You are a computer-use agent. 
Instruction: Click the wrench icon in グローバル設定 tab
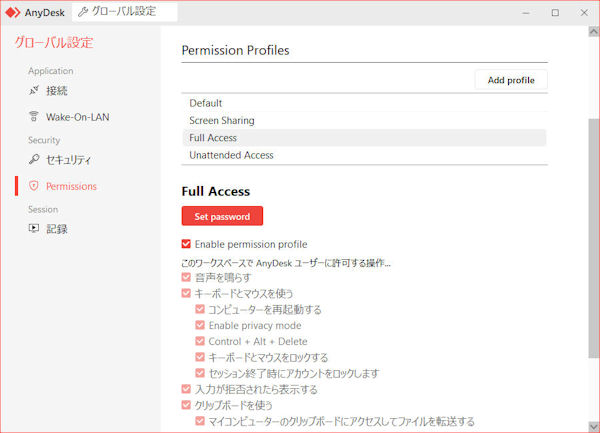[x=83, y=12]
